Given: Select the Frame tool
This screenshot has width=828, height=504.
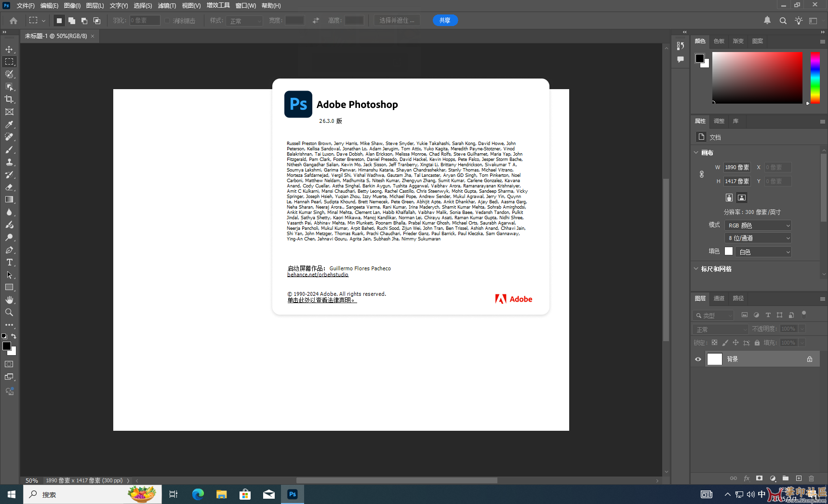Looking at the screenshot, I should click(9, 112).
